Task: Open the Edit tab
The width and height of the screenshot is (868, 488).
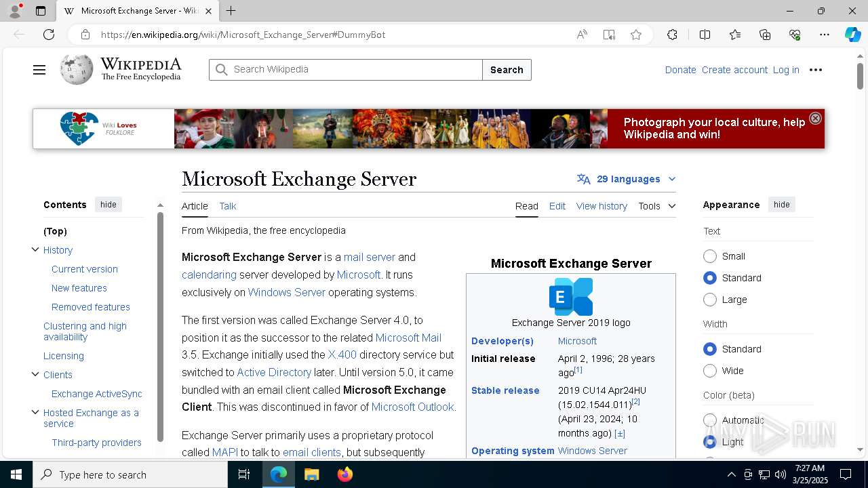Action: click(557, 206)
